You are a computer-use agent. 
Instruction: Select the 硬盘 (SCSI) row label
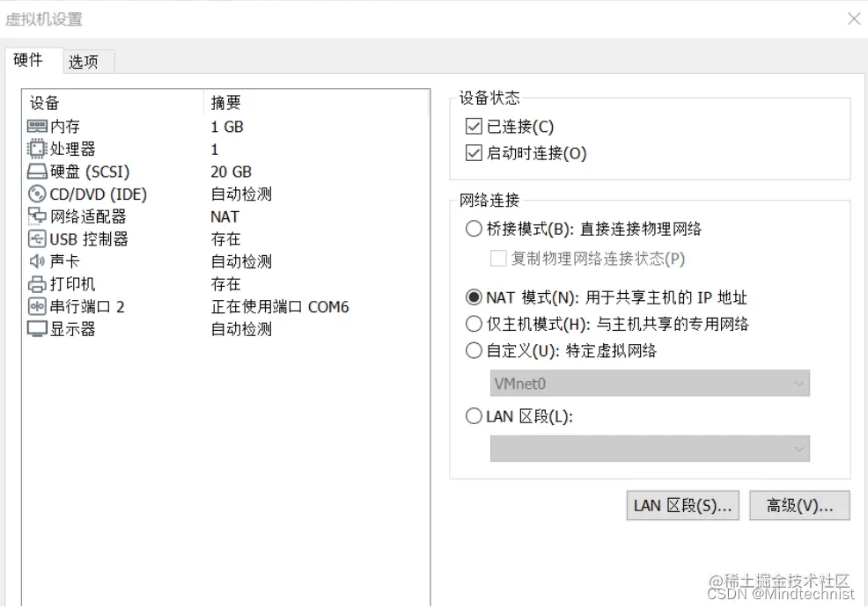(x=90, y=172)
